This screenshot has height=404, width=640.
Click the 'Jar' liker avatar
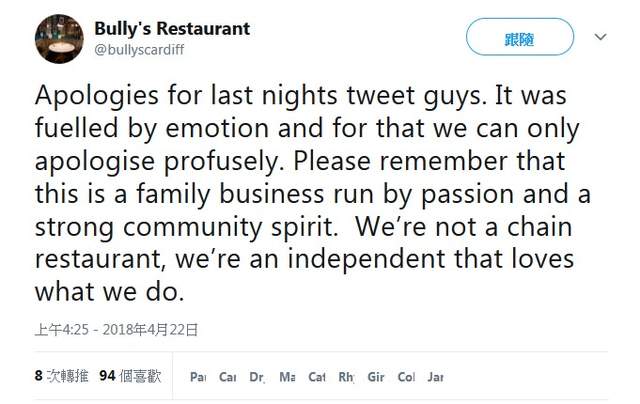tap(435, 378)
